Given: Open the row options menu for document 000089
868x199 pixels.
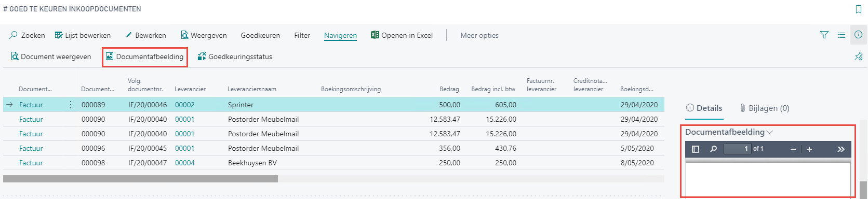Looking at the screenshot, I should pyautogui.click(x=71, y=105).
